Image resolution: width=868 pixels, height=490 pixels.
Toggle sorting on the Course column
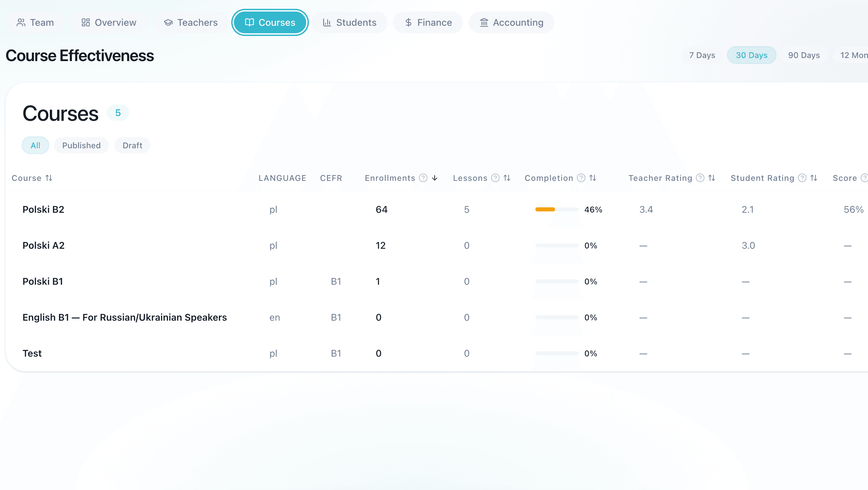[49, 178]
